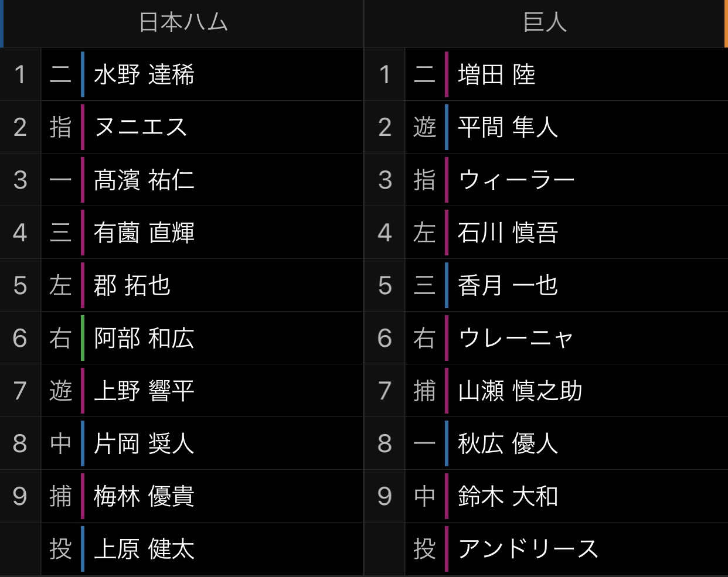728x577 pixels.
Task: Select the 日本ハム team header
Action: coord(183,23)
